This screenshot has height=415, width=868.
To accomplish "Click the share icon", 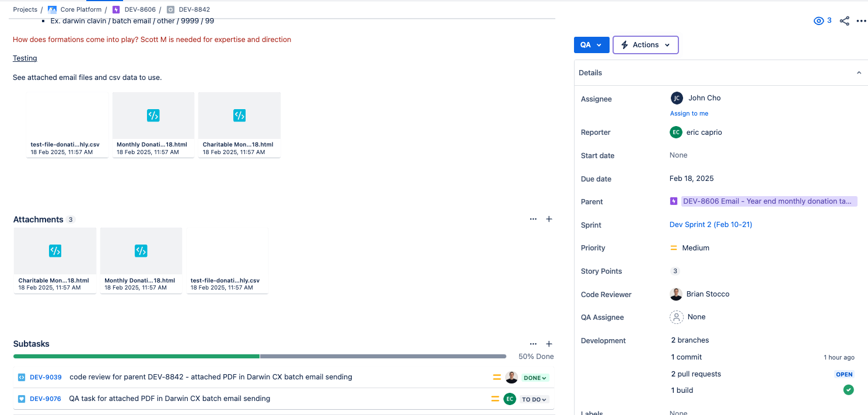I will click(x=844, y=21).
